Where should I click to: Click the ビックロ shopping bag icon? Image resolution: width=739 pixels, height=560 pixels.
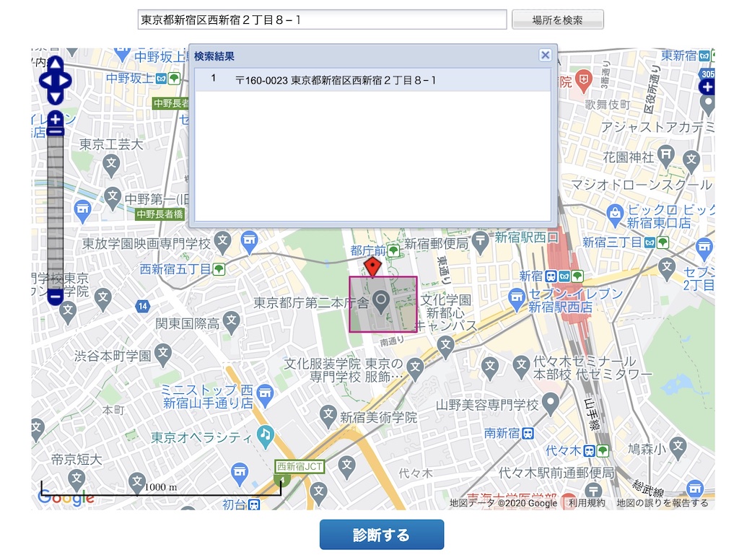pyautogui.click(x=615, y=214)
